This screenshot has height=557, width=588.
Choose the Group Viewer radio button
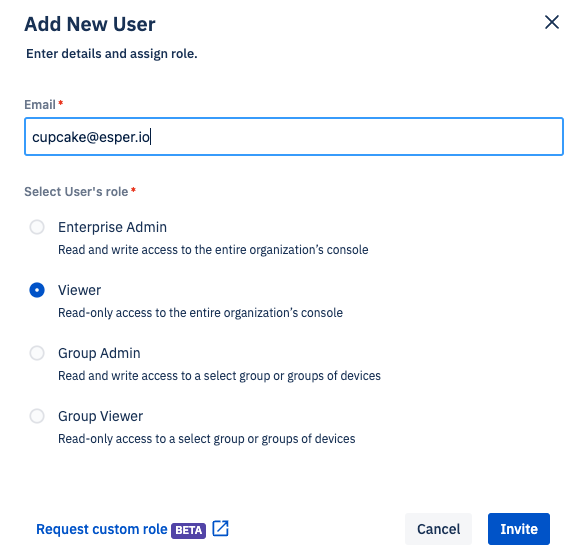(37, 416)
